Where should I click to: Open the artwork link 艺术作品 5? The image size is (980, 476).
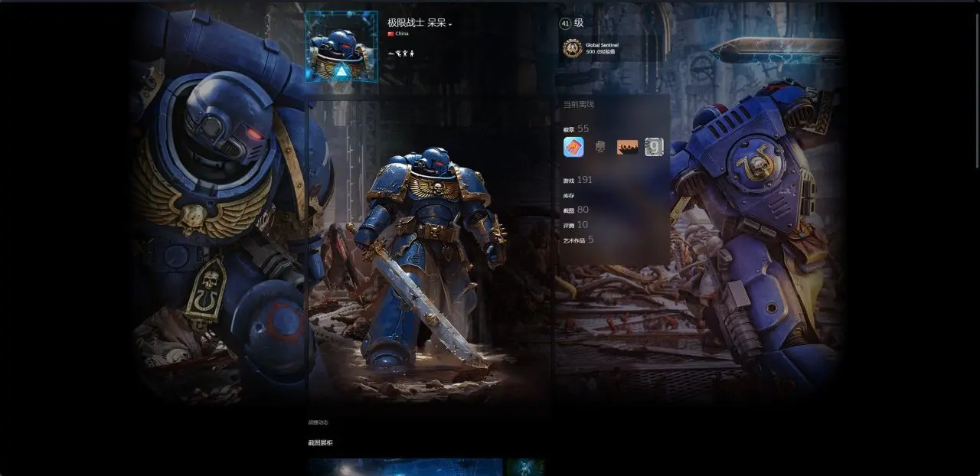[x=579, y=240]
